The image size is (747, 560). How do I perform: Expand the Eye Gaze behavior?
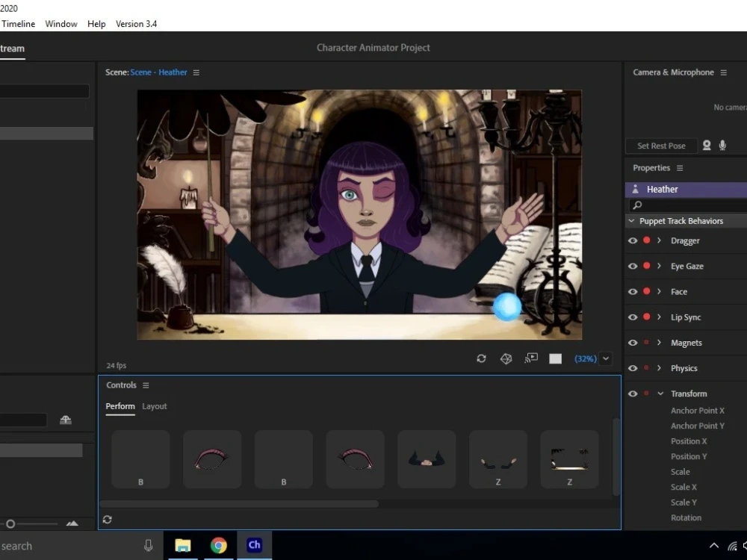[660, 267]
